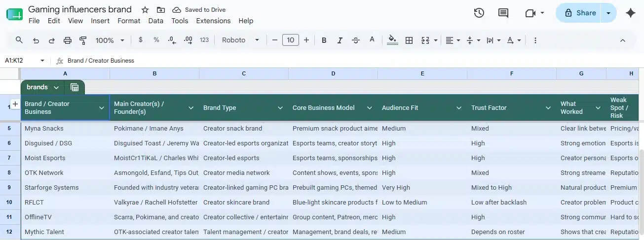
Task: Toggle bold formatting
Action: tap(324, 40)
